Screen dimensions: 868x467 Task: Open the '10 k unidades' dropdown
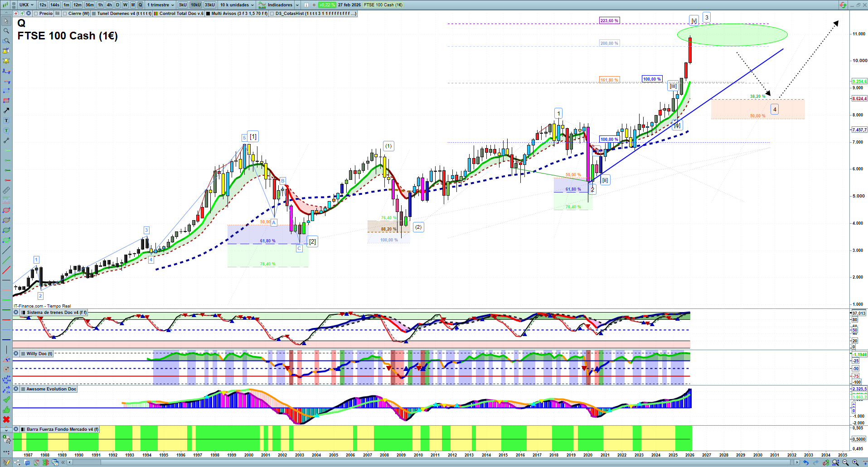pos(237,5)
